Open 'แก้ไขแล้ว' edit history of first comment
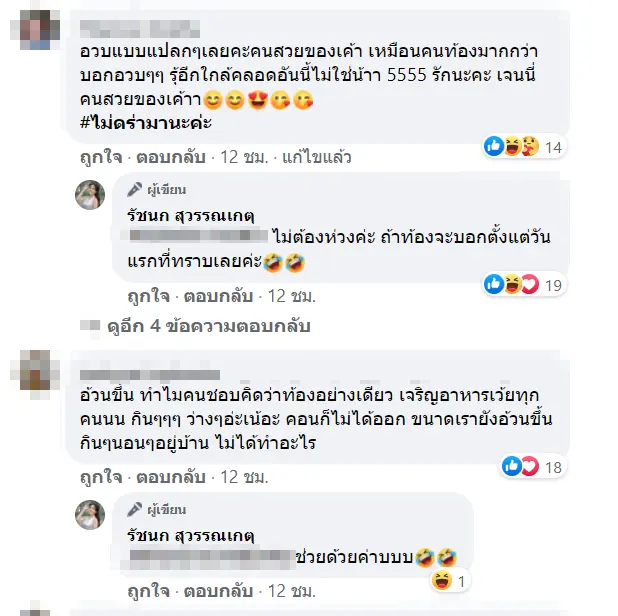The image size is (618, 616). [316, 157]
